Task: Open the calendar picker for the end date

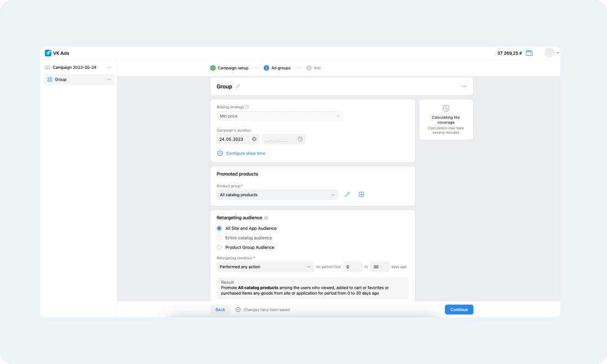Action: (x=300, y=139)
